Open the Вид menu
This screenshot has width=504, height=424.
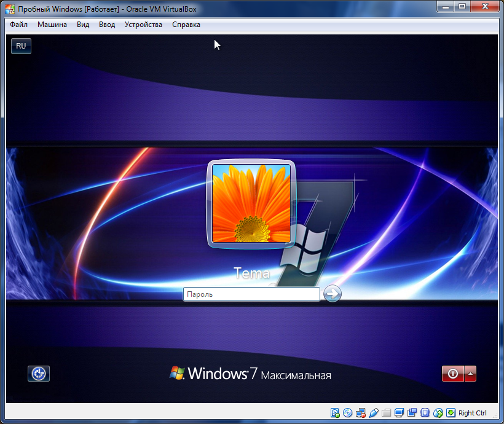click(82, 25)
